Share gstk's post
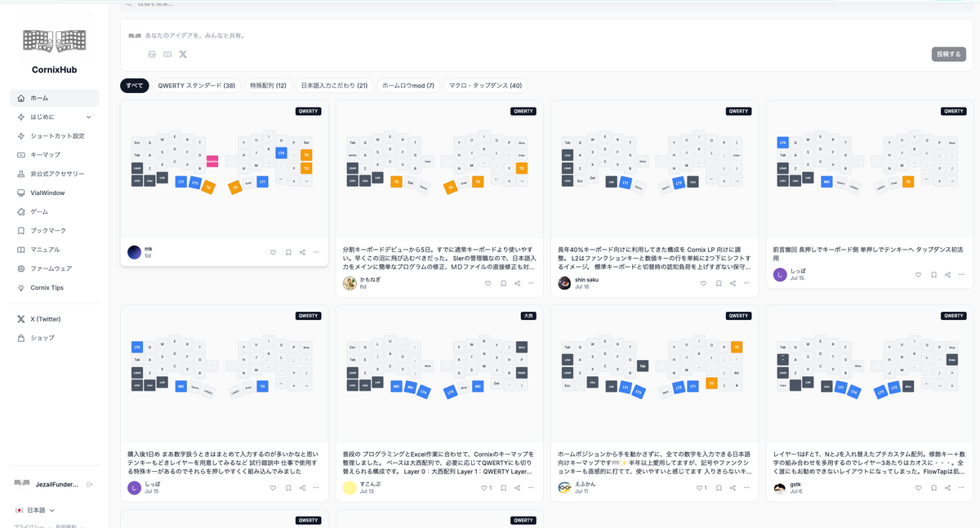 point(948,487)
